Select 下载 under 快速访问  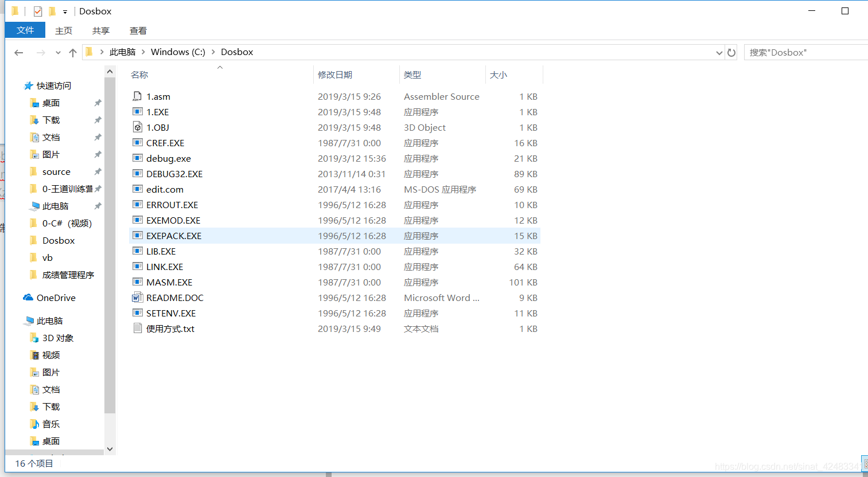tap(51, 120)
